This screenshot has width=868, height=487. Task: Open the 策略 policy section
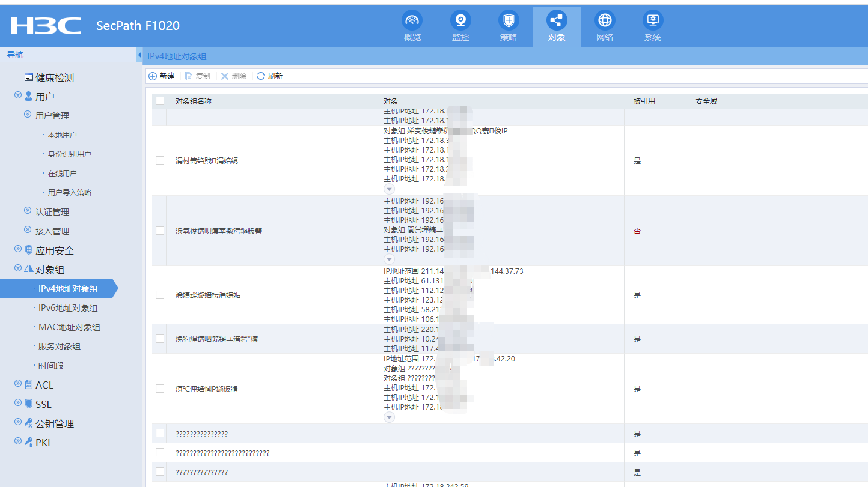tap(509, 27)
